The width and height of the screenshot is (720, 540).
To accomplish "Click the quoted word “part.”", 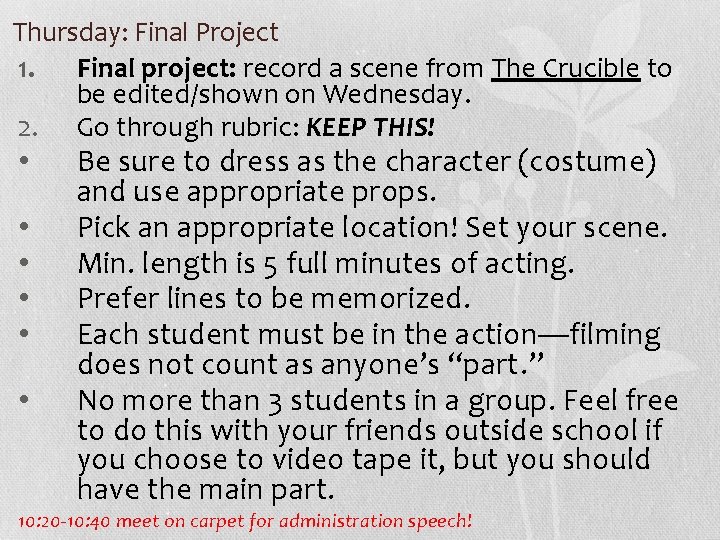I will (496, 365).
